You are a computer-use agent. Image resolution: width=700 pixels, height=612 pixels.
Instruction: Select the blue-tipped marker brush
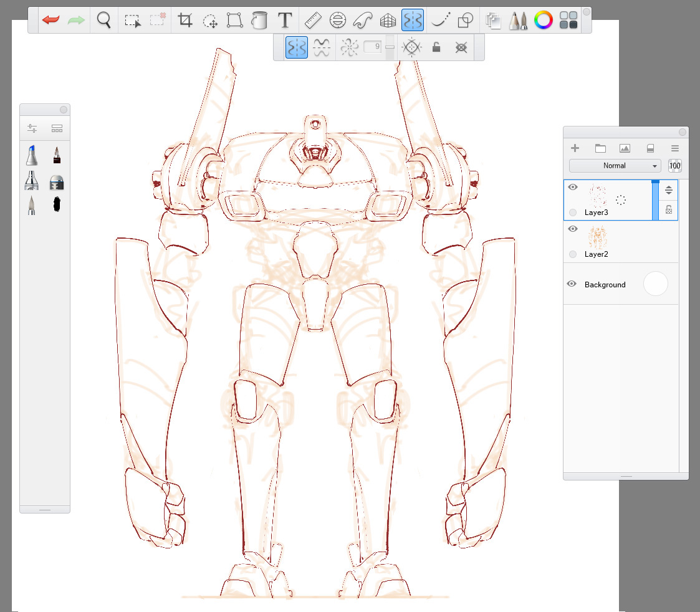pyautogui.click(x=32, y=155)
